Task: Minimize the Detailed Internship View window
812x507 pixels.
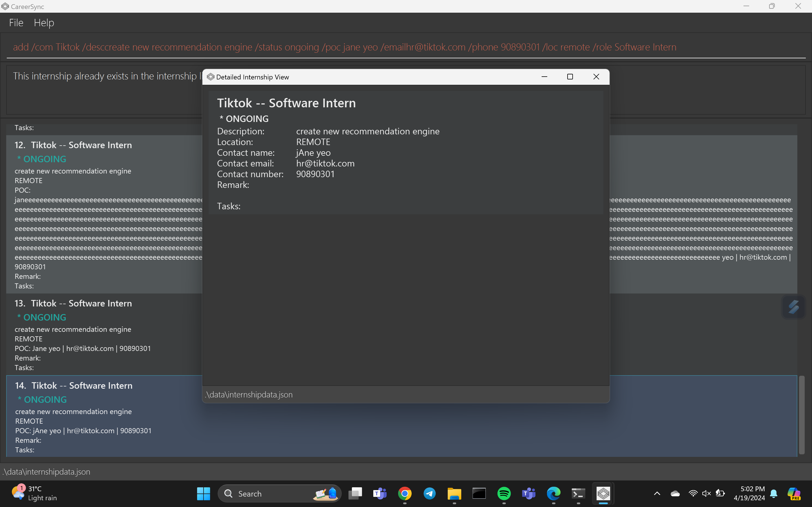Action: [x=544, y=77]
